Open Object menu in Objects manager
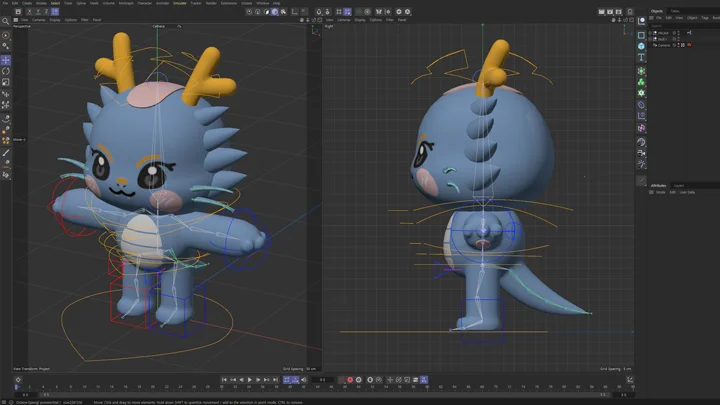 click(x=692, y=17)
